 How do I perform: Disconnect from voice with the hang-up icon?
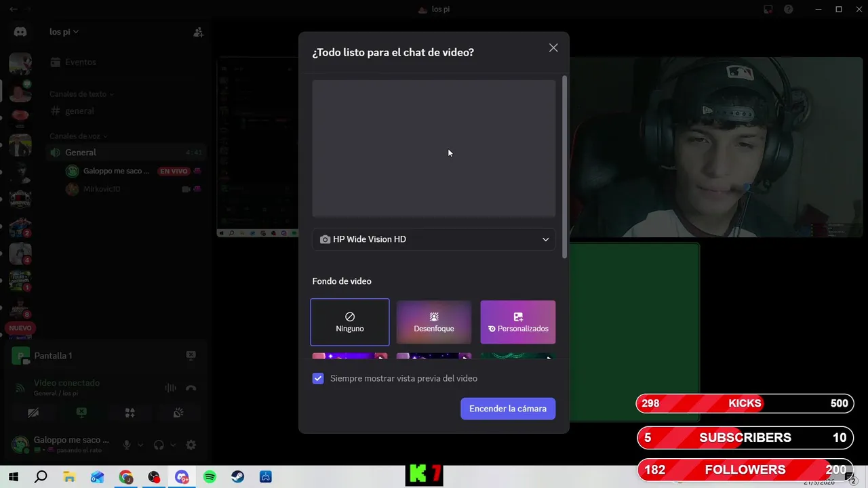click(x=191, y=388)
